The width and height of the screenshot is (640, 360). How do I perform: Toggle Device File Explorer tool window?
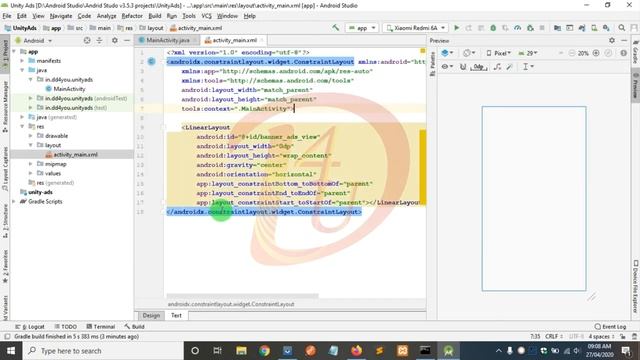coord(636,287)
